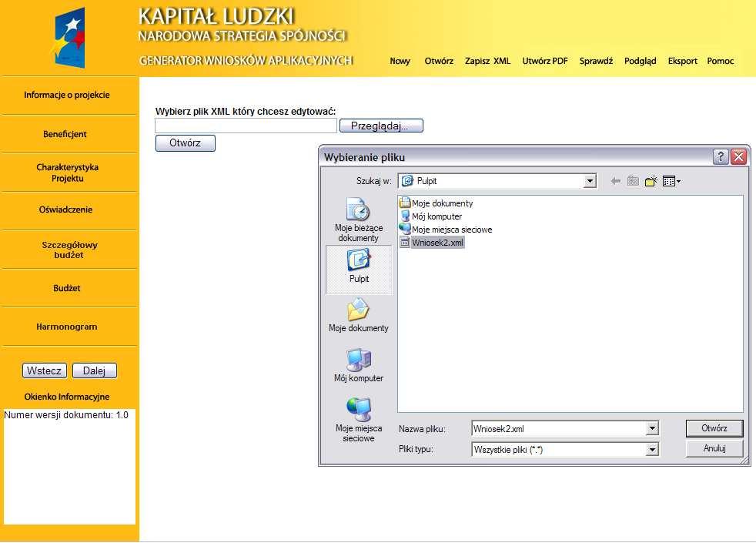The height and width of the screenshot is (543, 756).
Task: Click the Dalej button
Action: 95,370
